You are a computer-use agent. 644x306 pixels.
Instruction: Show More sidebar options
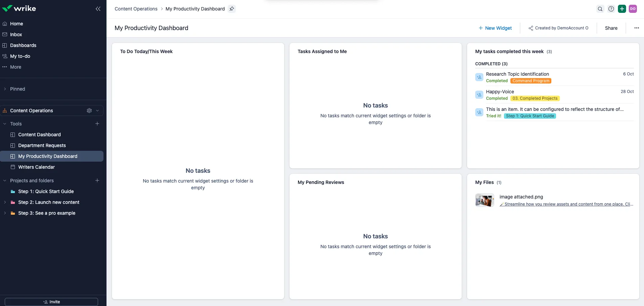[16, 67]
